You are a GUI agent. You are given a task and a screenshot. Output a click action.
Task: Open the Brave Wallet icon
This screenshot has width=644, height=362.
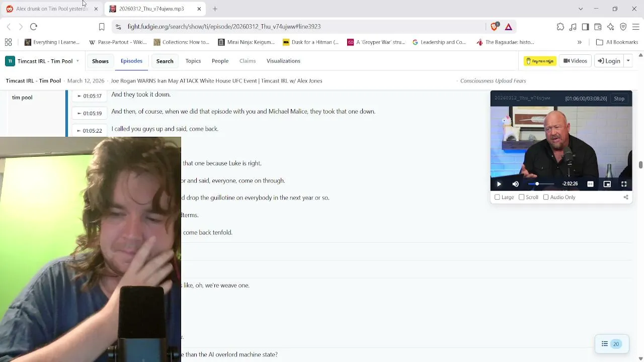598,27
